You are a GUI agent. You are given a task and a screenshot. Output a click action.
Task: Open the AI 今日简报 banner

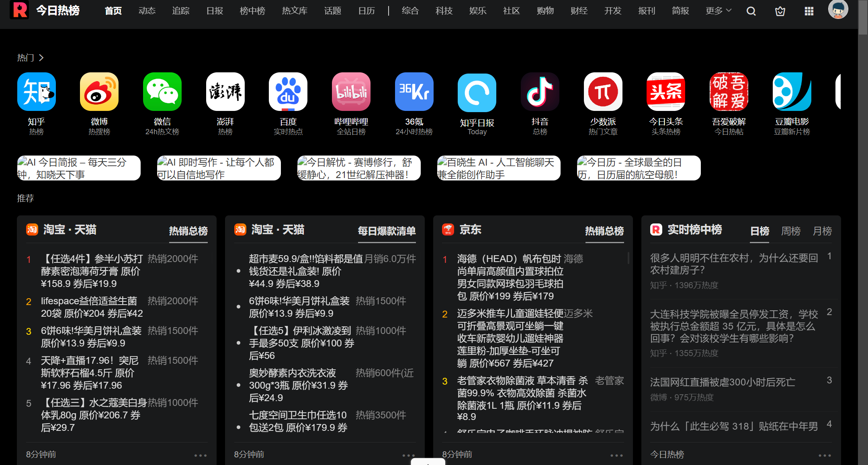point(79,168)
